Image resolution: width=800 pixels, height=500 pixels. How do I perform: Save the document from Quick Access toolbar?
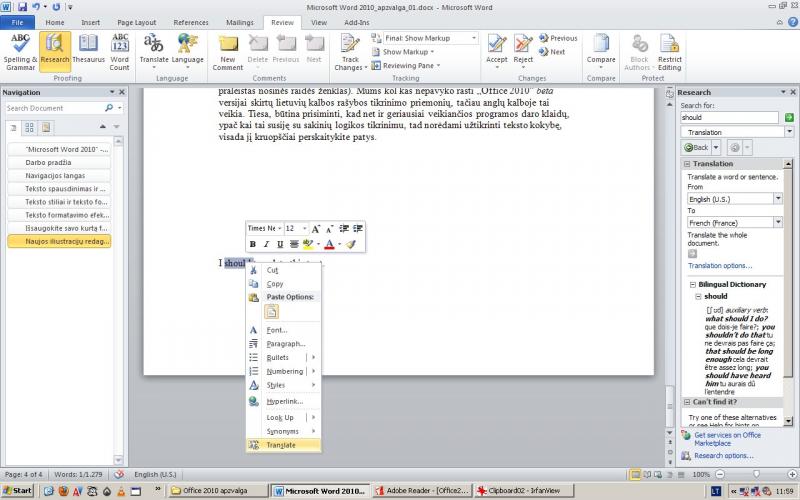(22, 7)
